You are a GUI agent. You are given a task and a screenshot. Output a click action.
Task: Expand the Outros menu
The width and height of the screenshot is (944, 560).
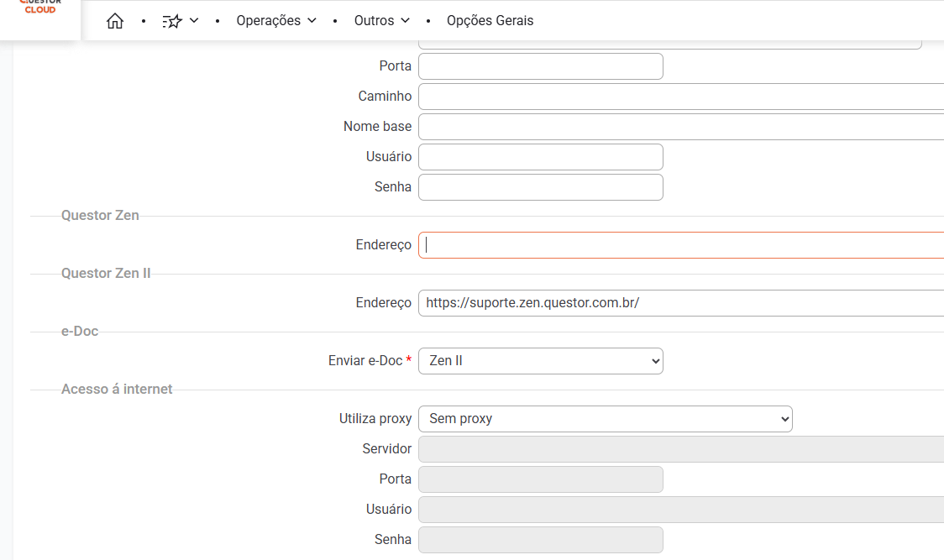coord(381,20)
